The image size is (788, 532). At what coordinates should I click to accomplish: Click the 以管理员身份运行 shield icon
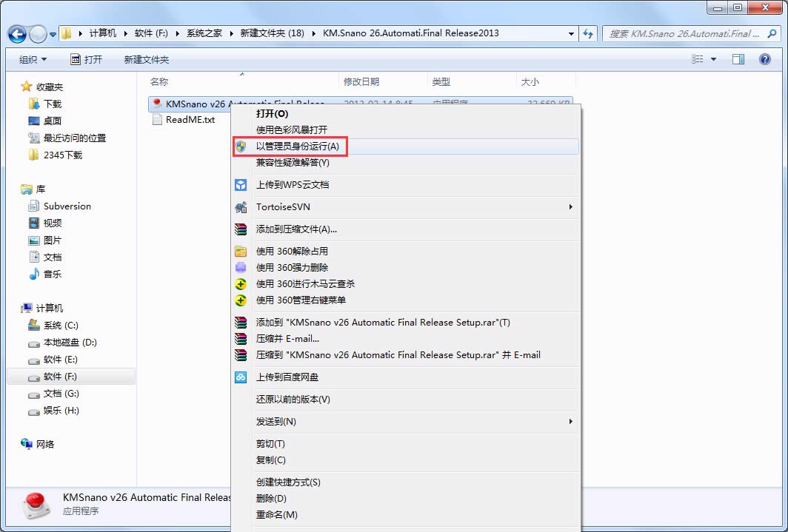click(241, 146)
